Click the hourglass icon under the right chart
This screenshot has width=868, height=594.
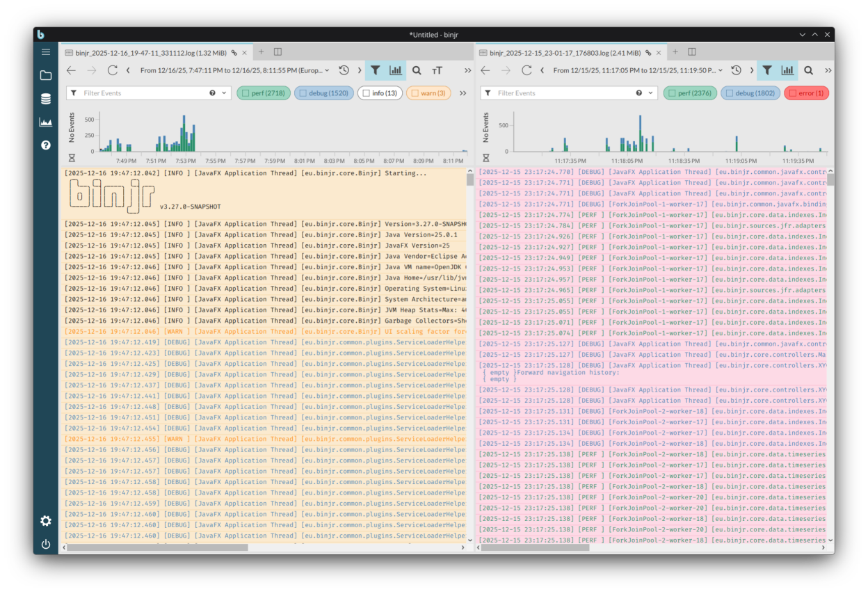tap(486, 158)
